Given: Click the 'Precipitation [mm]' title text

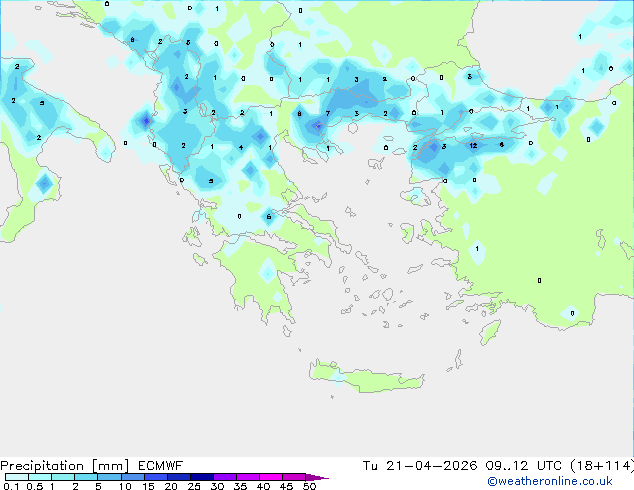Looking at the screenshot, I should [64, 466].
